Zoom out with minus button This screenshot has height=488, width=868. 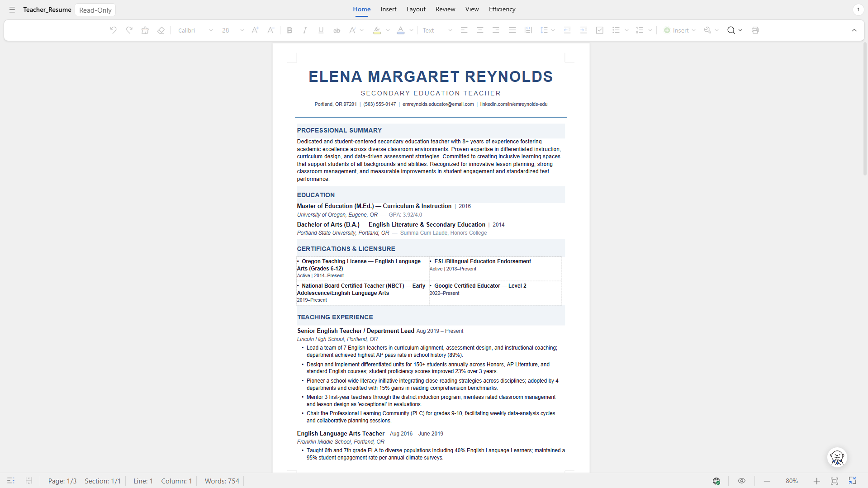[x=767, y=481]
